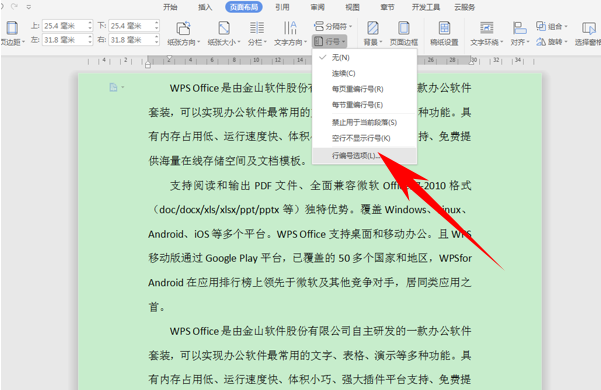The width and height of the screenshot is (601, 390).
Task: Open the 分栏 columns icon
Action: point(257,28)
